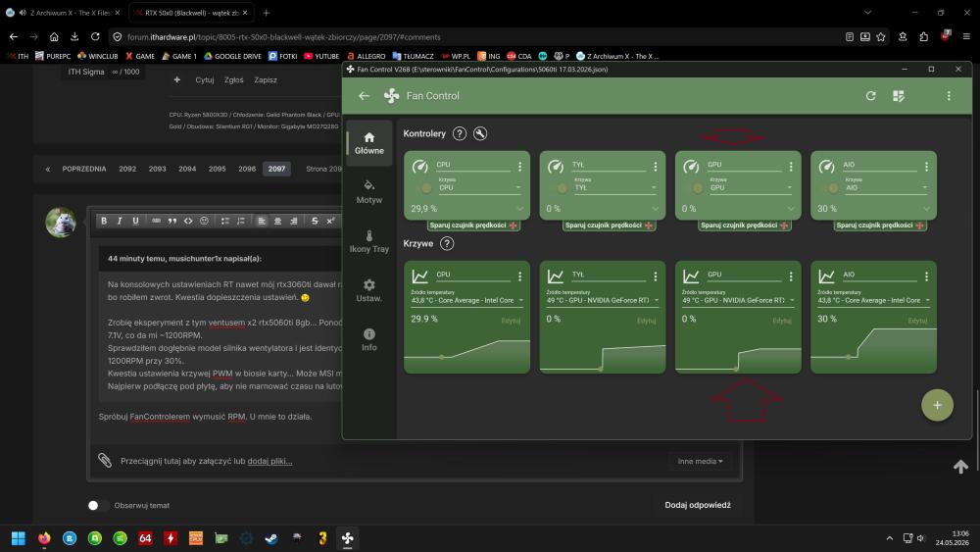
Task: Click Edytuj on the AIO curve card
Action: (x=917, y=321)
